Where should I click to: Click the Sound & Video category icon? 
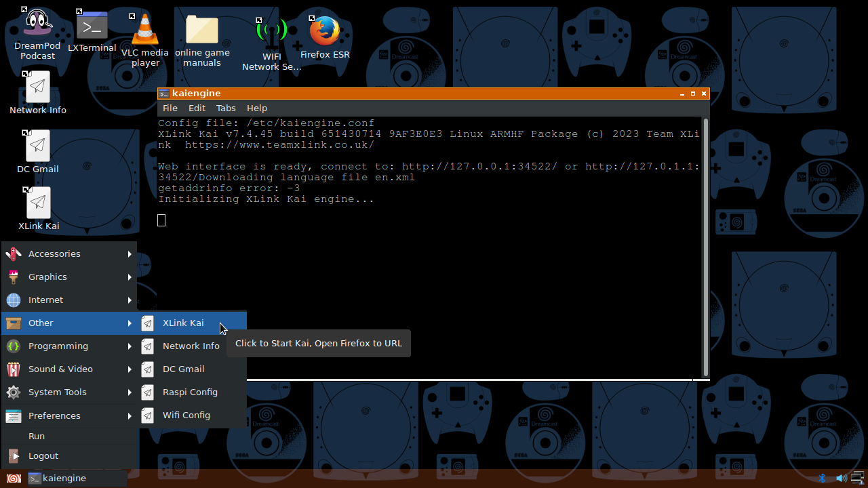tap(14, 369)
